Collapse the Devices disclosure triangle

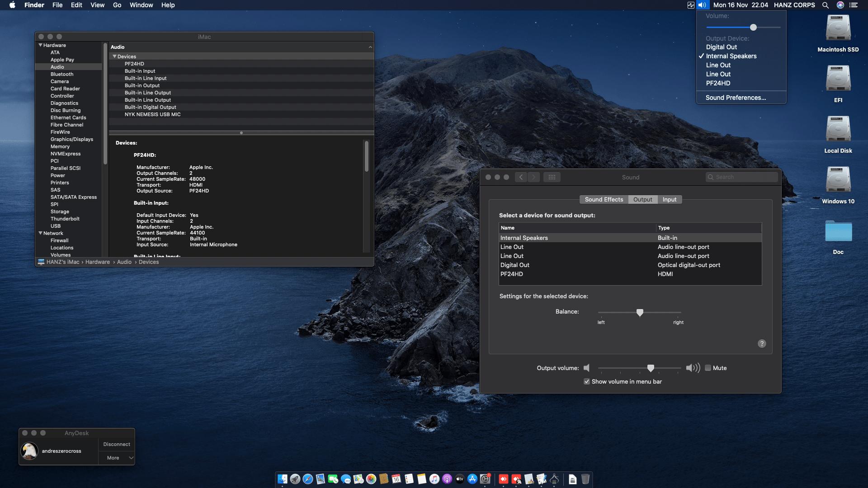(x=115, y=56)
